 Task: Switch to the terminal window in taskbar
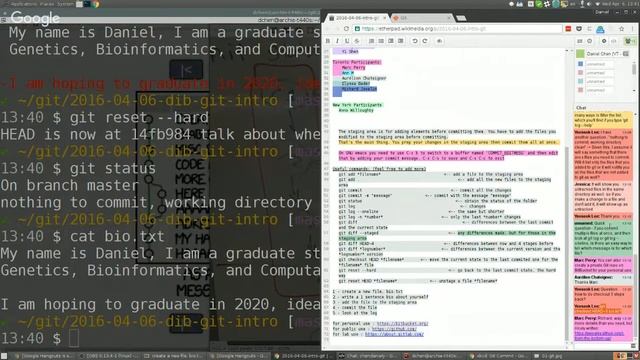point(434,356)
